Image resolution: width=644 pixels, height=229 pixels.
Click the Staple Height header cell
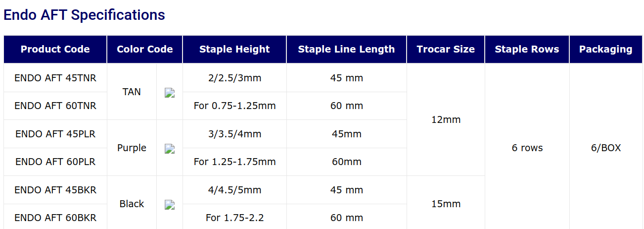(x=234, y=49)
